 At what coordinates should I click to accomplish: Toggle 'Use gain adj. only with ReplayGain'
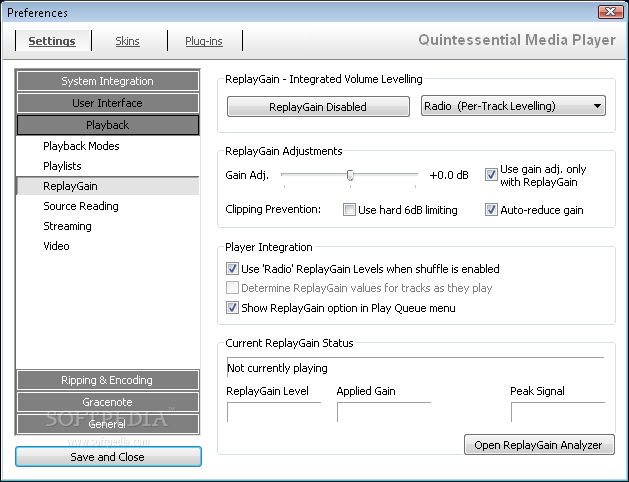coord(491,175)
